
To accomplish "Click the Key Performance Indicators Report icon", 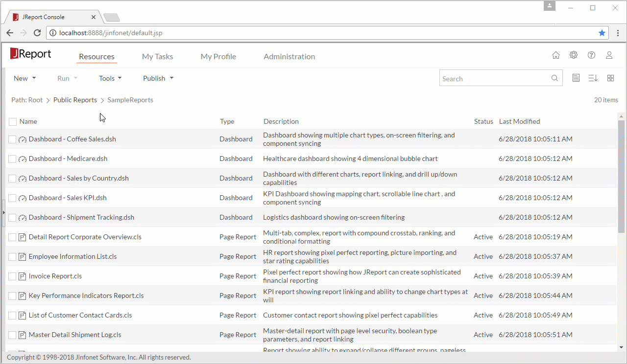I will click(22, 296).
